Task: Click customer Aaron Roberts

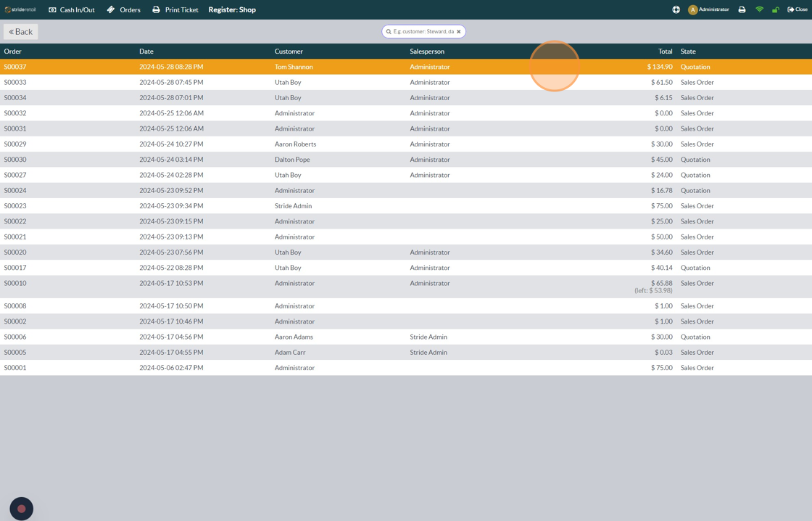Action: pyautogui.click(x=295, y=144)
